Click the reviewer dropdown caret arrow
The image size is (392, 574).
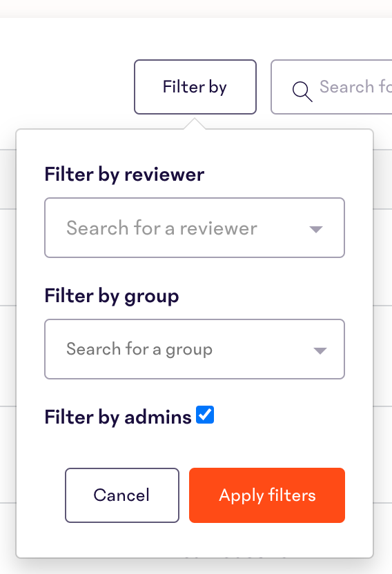pos(316,230)
